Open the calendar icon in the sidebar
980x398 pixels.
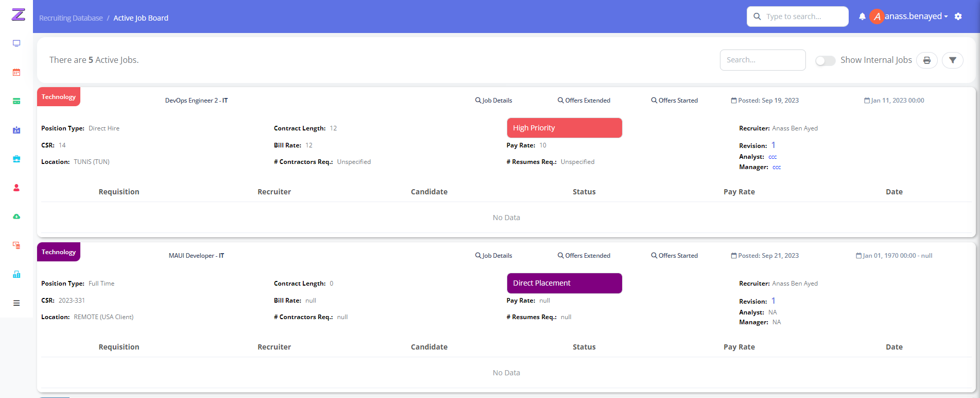coord(16,72)
